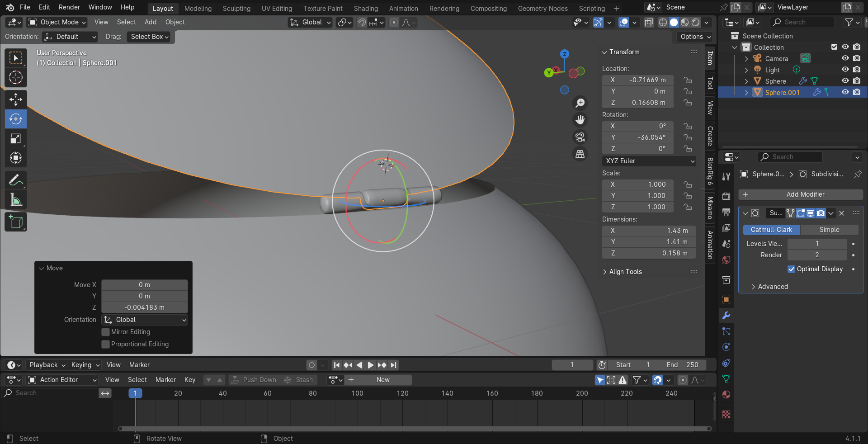Enable Proportional Editing checkbox
The height and width of the screenshot is (444, 868).
105,344
